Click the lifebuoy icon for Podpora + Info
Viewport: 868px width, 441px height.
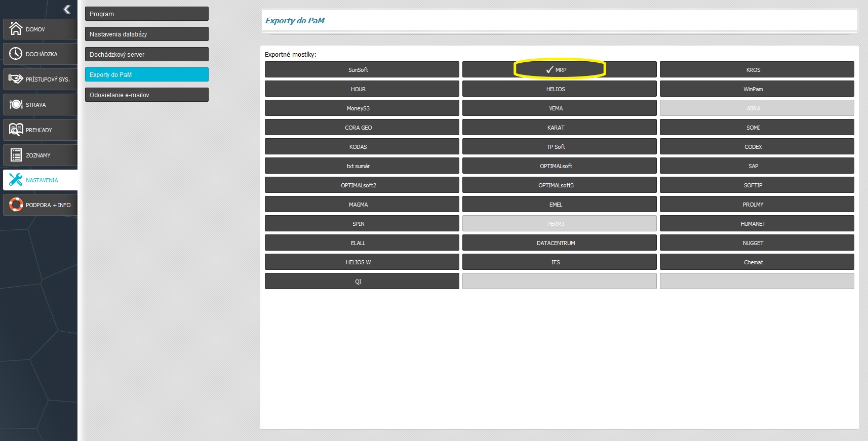coord(16,205)
